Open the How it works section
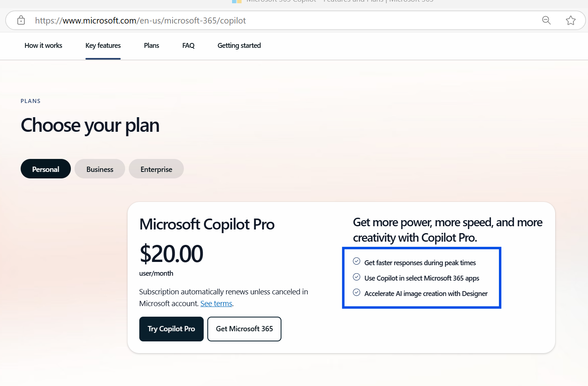The image size is (588, 386). (43, 45)
